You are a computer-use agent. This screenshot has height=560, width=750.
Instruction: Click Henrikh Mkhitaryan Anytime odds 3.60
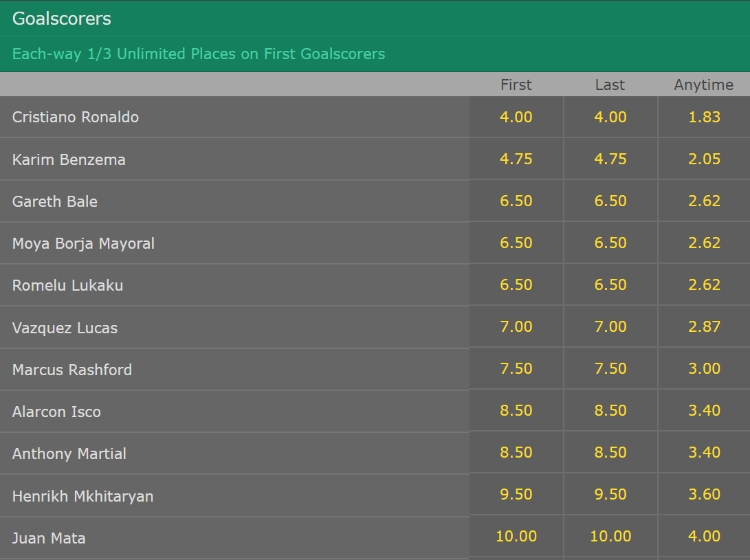click(x=704, y=494)
